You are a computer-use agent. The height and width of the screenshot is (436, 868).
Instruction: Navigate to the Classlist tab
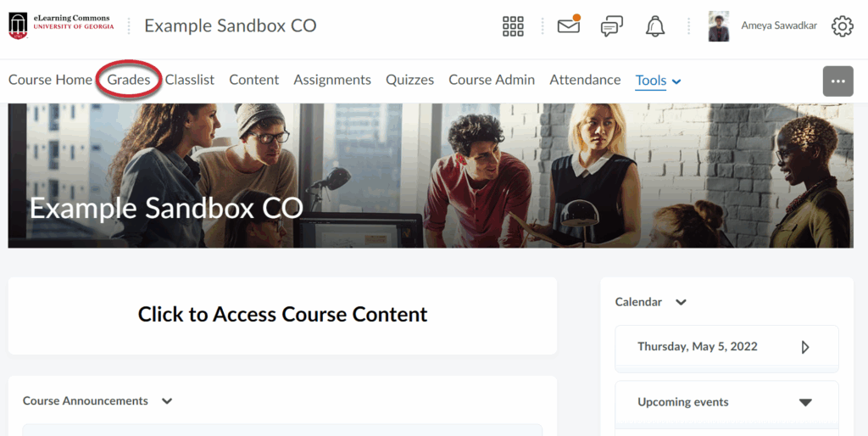pyautogui.click(x=190, y=80)
